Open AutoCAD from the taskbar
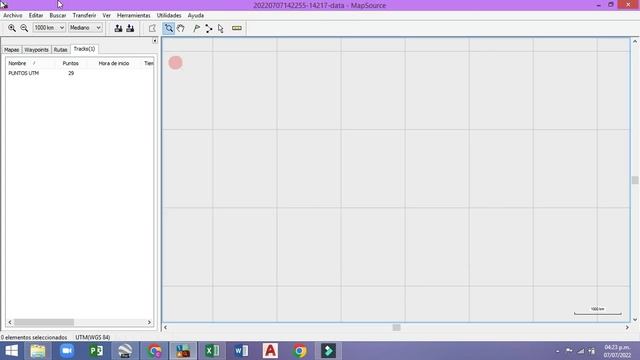 point(270,351)
